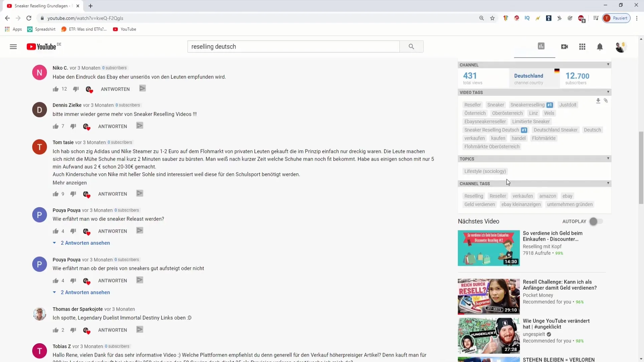The height and width of the screenshot is (362, 644).
Task: Reply to Tom tasie's comment
Action: pos(113,194)
